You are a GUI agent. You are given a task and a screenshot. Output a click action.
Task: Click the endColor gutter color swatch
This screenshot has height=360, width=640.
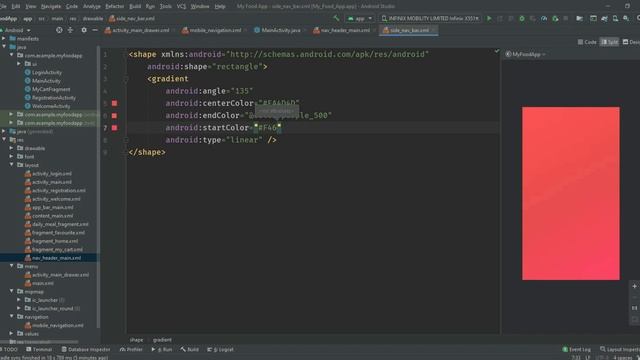point(114,116)
